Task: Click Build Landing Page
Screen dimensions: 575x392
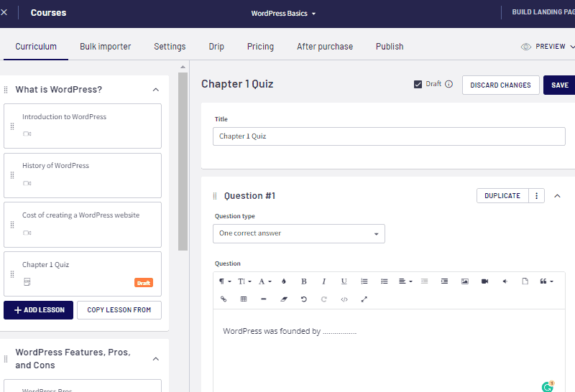Action: [x=543, y=12]
